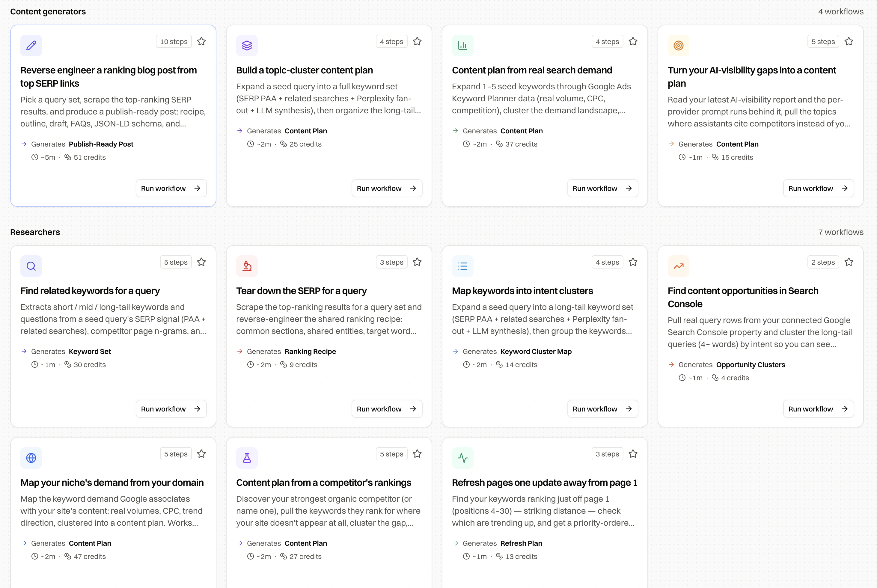Star the Refresh pages one update away workflow

tap(633, 454)
